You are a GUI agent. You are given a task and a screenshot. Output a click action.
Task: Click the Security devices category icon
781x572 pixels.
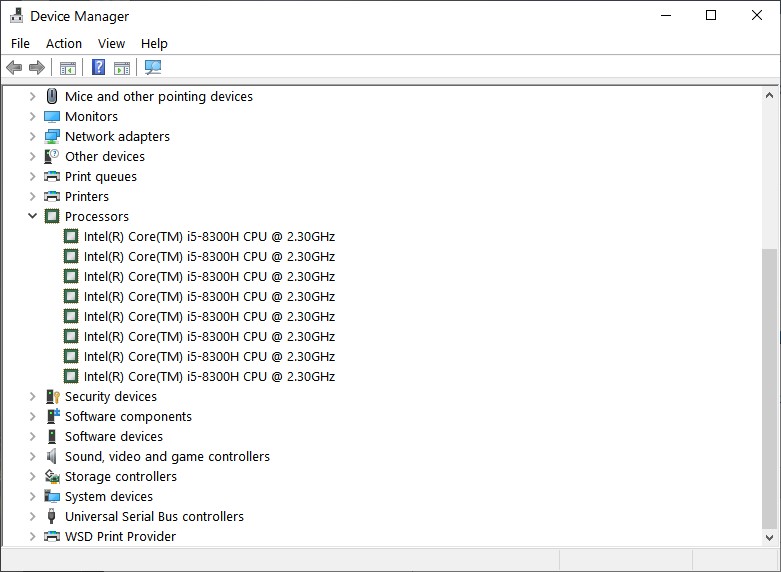pyautogui.click(x=52, y=397)
